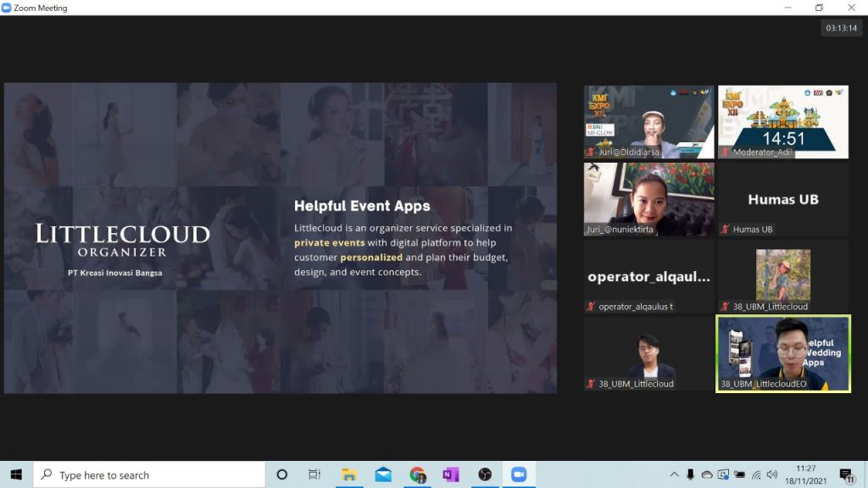Open Cortana circle icon on taskbar
This screenshot has height=488, width=868.
tap(281, 474)
